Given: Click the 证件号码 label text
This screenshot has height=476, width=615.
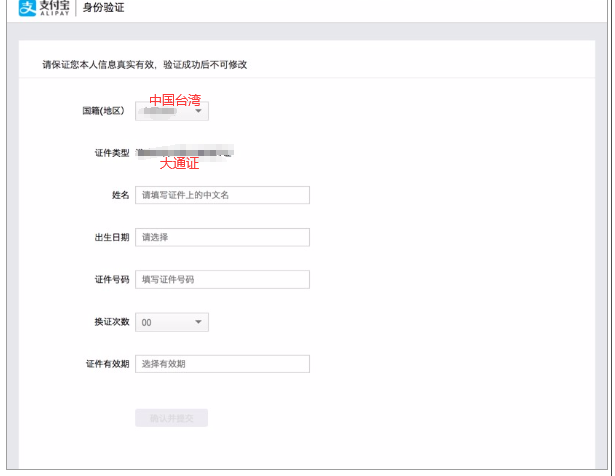Looking at the screenshot, I should 111,280.
